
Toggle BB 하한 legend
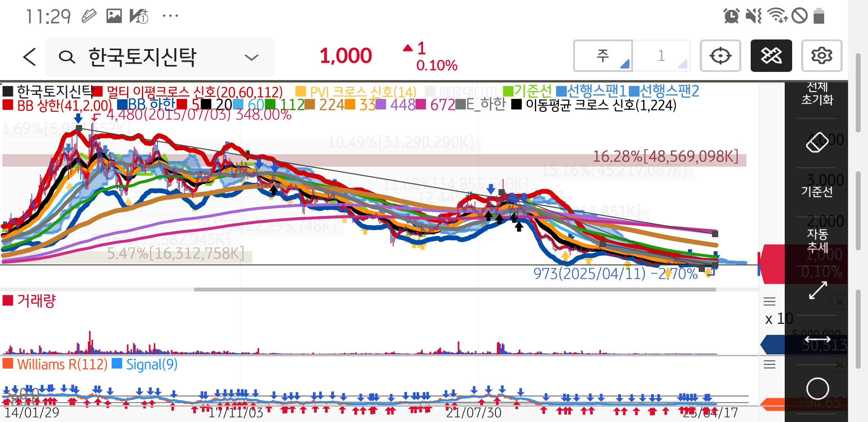(x=146, y=104)
